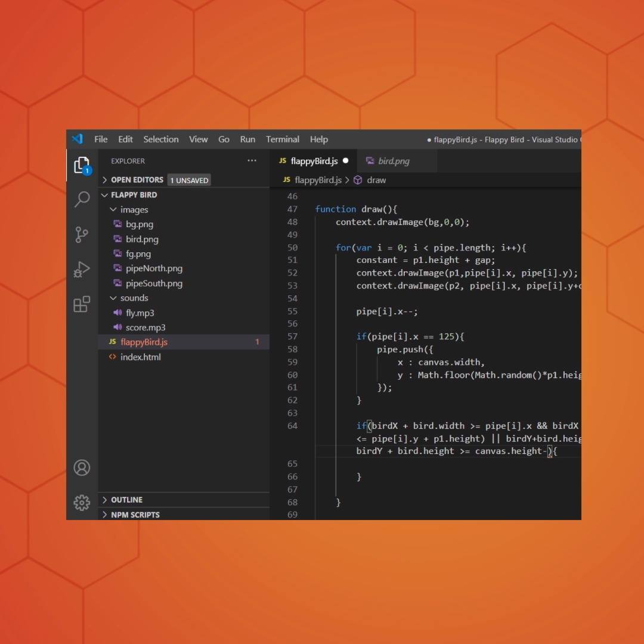Click the draw symbol icon in breadcrumb

point(358,180)
